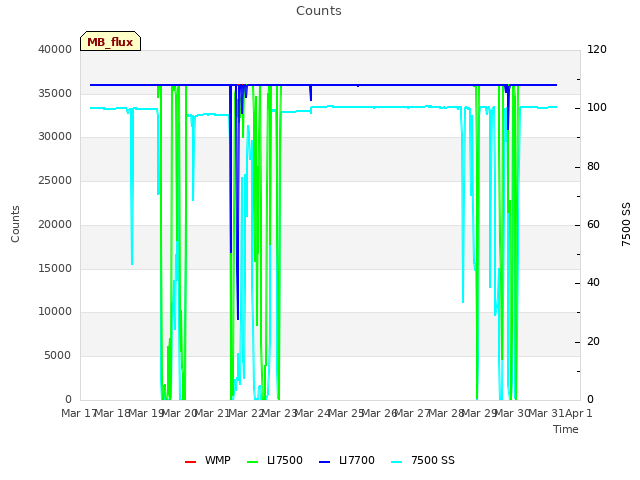Click the 10000 left axis tick label
Image resolution: width=640 pixels, height=480 pixels.
55,311
